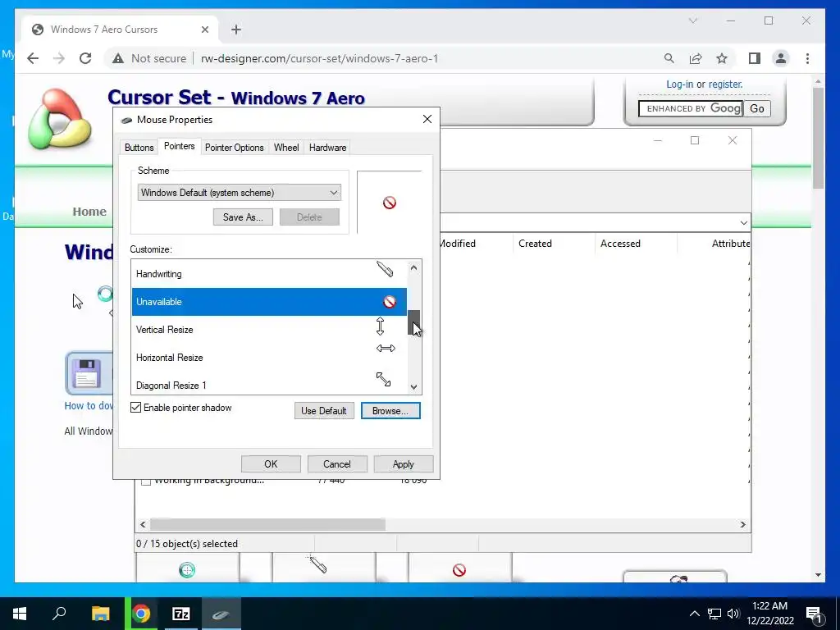
Task: Open Chrome three-dot menu
Action: (807, 58)
